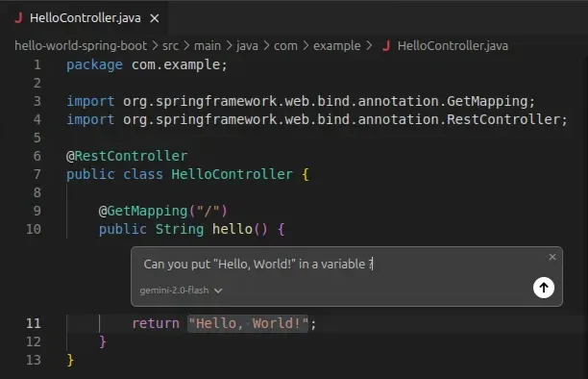Click line number 11 in gutter

coord(34,323)
